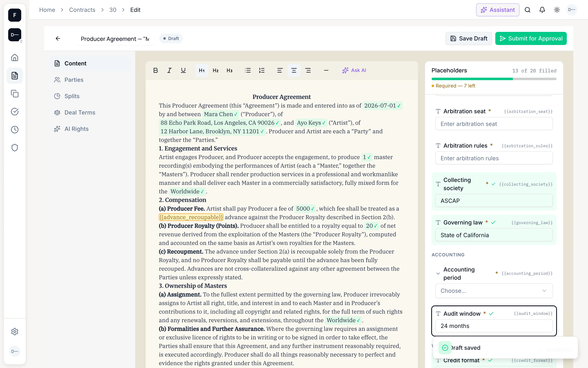
Task: Open user avatar menu in top bar
Action: pos(571,10)
